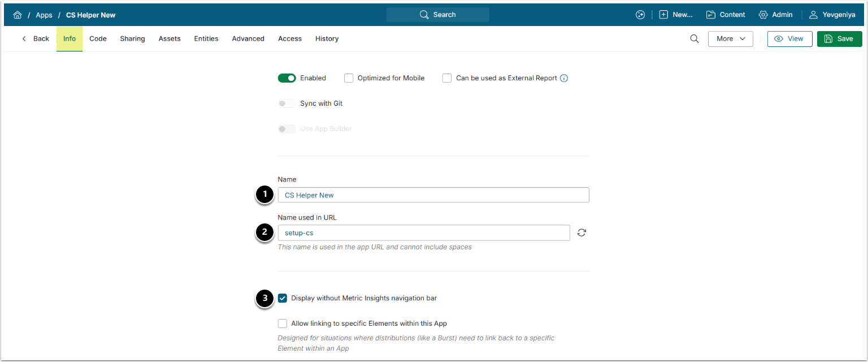Check Allow linking to specific Elements

point(283,324)
